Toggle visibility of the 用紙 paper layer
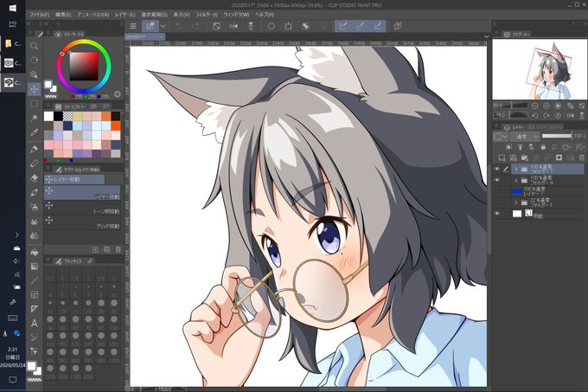 pyautogui.click(x=497, y=214)
